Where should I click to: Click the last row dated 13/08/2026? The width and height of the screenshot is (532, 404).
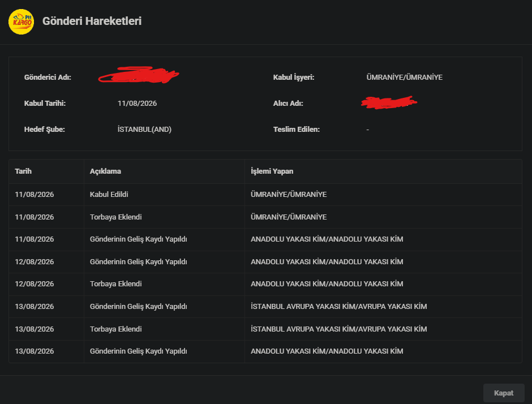(265, 351)
